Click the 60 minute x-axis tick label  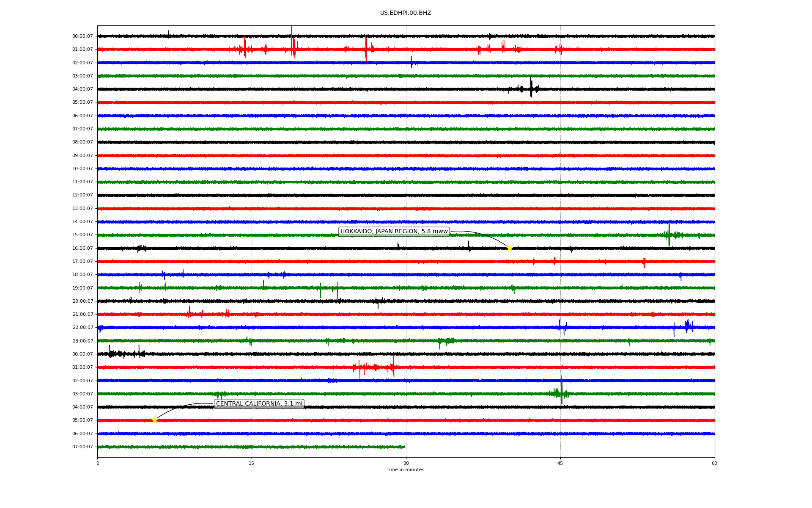[714, 463]
